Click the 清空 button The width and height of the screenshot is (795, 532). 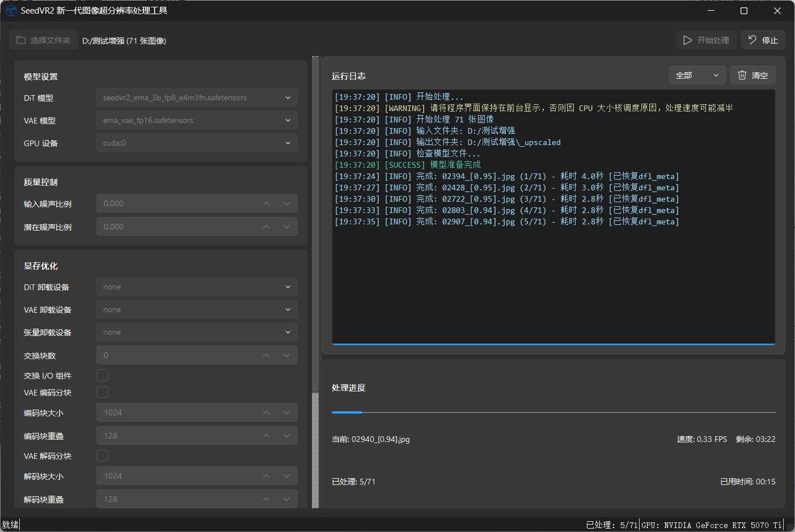point(752,75)
